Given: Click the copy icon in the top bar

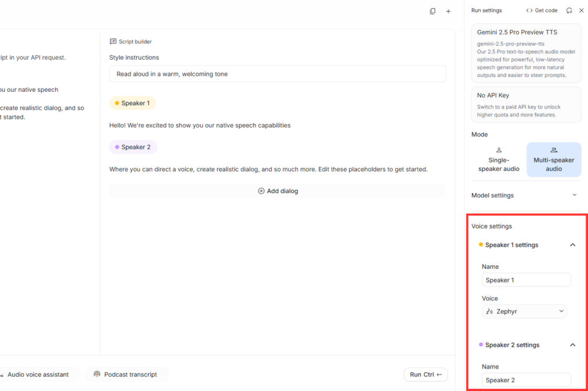Looking at the screenshot, I should click(x=432, y=11).
